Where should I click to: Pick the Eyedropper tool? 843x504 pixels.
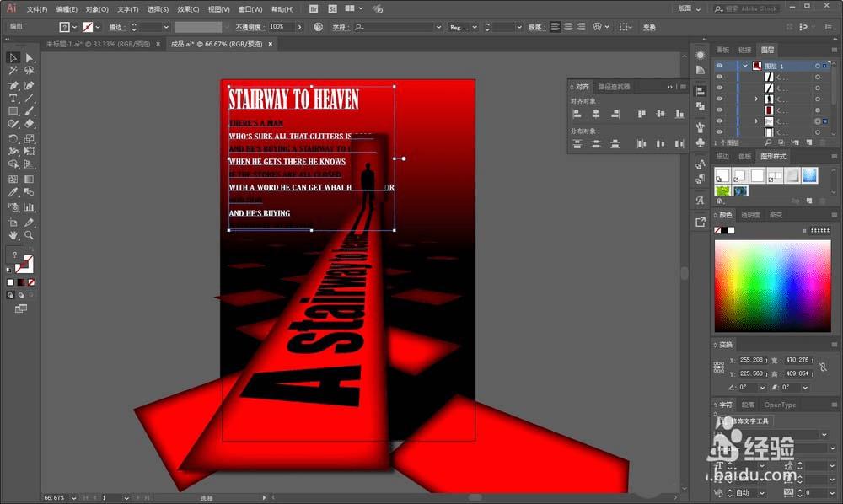(13, 193)
